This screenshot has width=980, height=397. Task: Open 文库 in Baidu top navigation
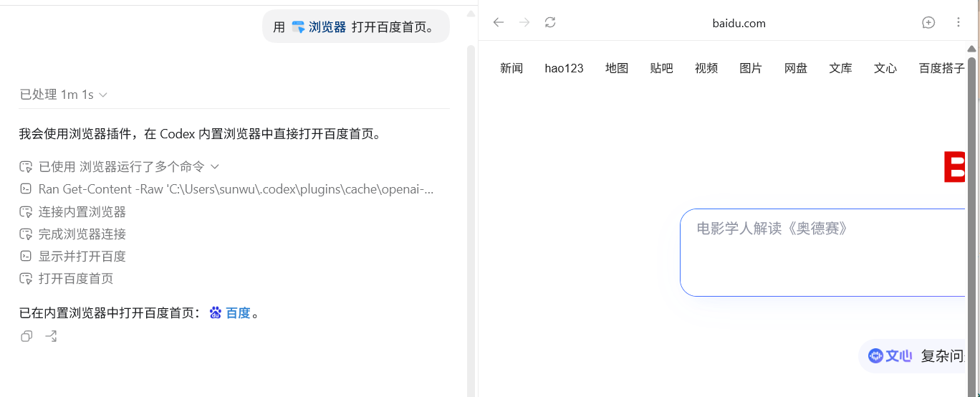click(840, 68)
